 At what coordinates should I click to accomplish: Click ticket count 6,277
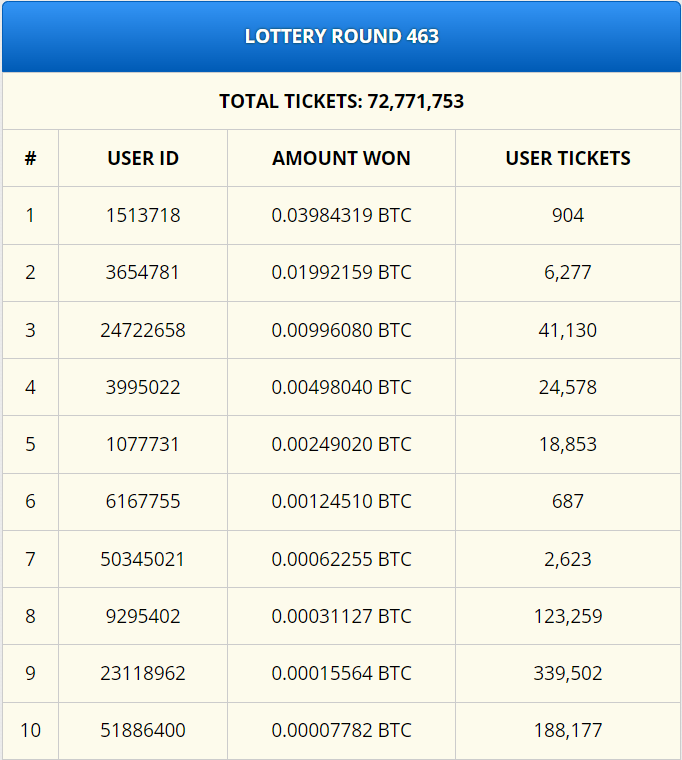[568, 272]
